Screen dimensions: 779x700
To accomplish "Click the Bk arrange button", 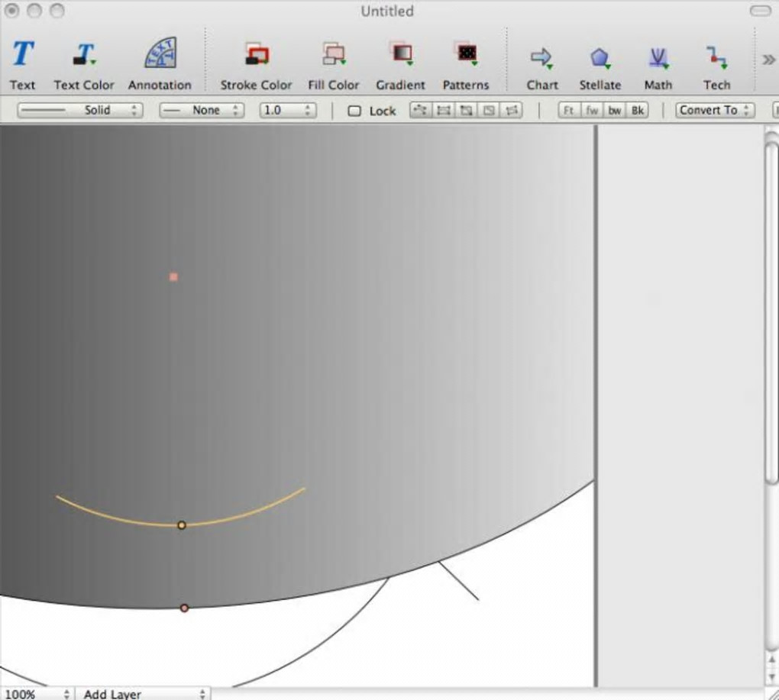I will click(638, 110).
